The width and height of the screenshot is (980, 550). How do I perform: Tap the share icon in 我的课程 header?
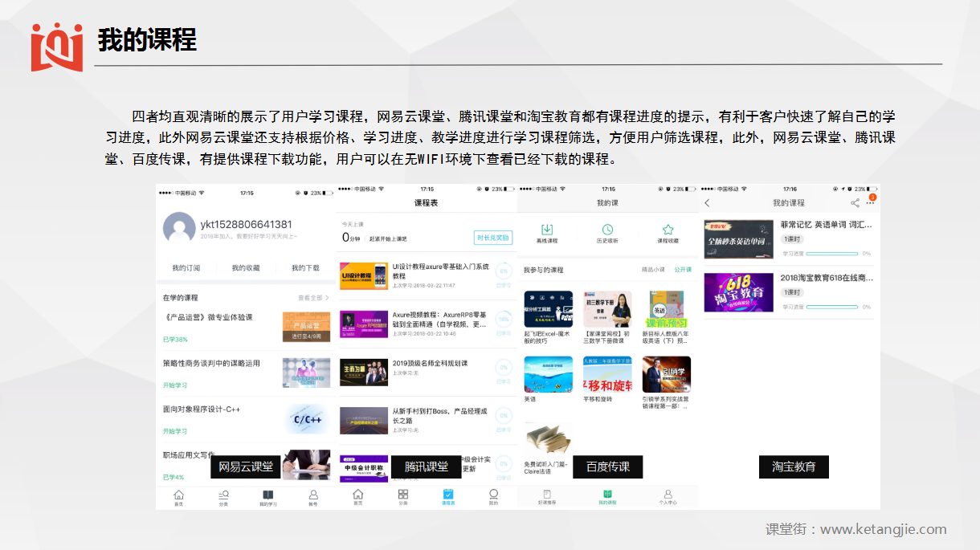[x=855, y=203]
